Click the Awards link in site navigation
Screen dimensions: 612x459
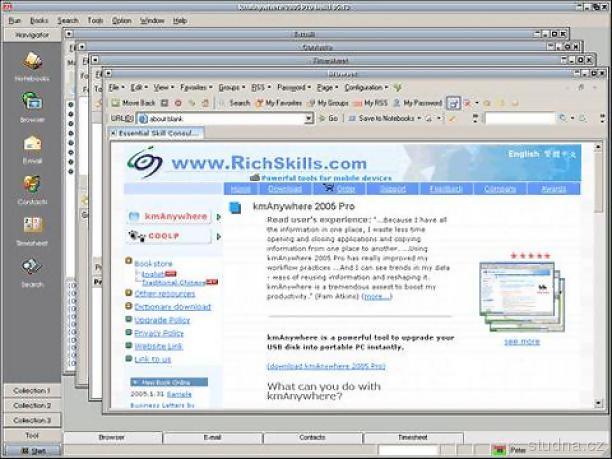pyautogui.click(x=554, y=189)
